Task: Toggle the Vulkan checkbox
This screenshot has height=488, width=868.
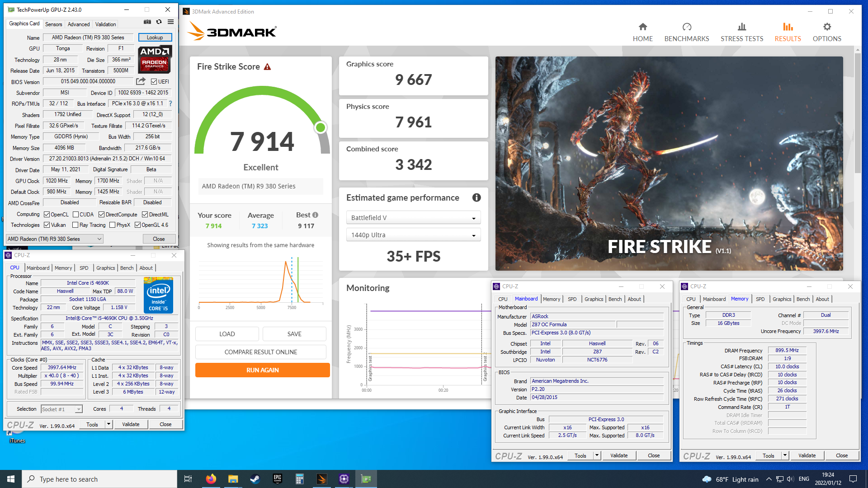Action: pos(47,225)
